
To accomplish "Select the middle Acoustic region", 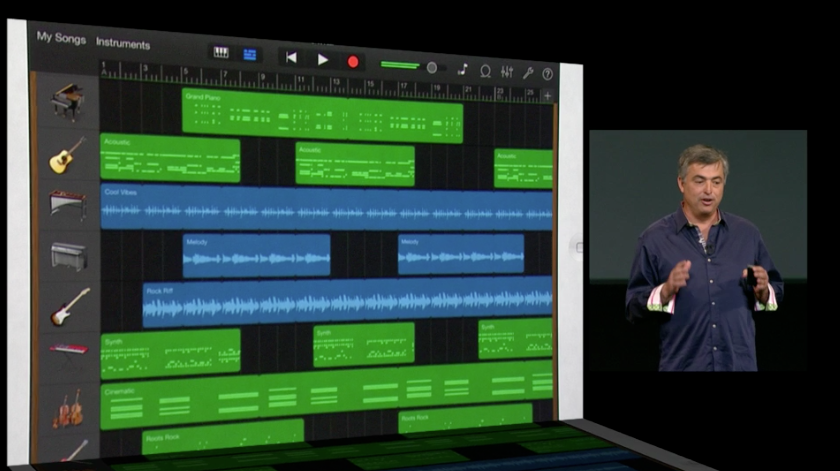I will click(355, 165).
